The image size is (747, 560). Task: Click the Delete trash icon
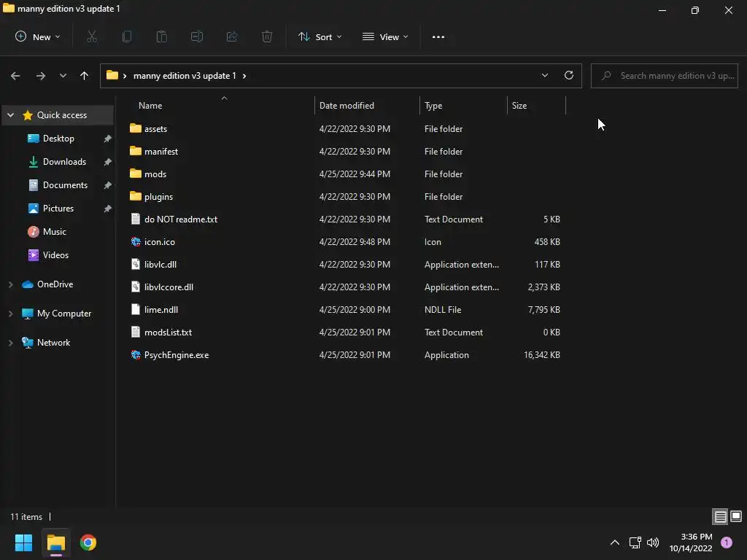tap(267, 36)
